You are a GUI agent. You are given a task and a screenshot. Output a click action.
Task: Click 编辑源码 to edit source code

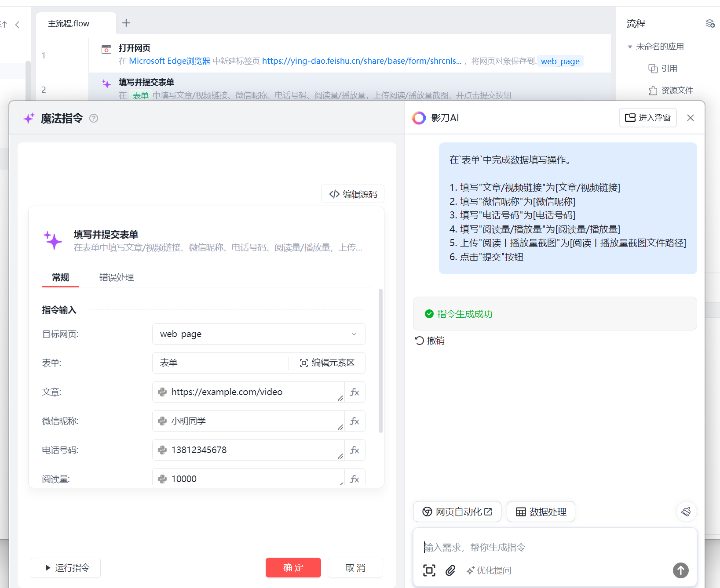(353, 194)
